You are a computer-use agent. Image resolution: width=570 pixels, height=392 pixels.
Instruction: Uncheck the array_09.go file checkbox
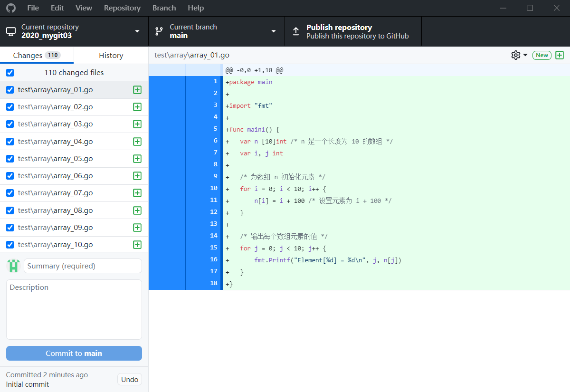[x=10, y=228]
